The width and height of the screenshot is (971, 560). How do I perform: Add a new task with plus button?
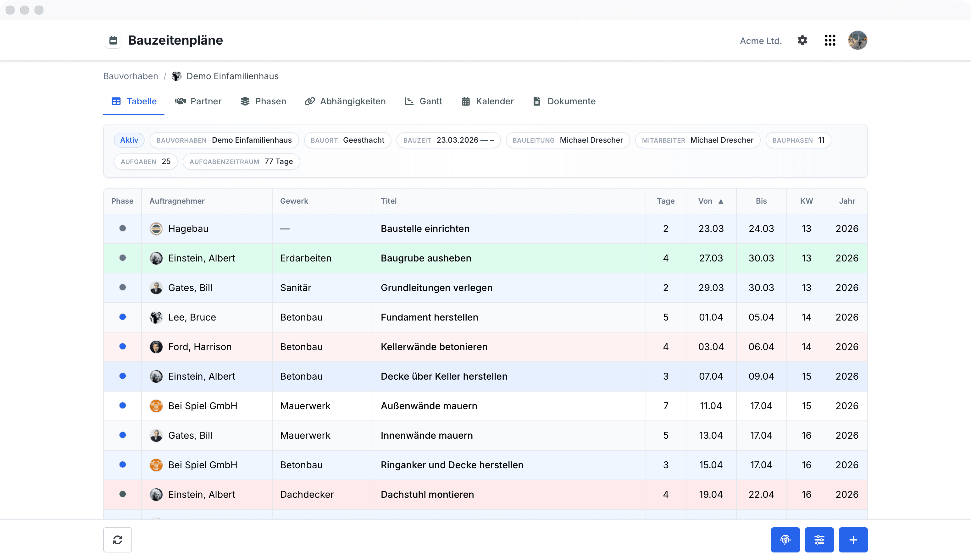tap(853, 540)
